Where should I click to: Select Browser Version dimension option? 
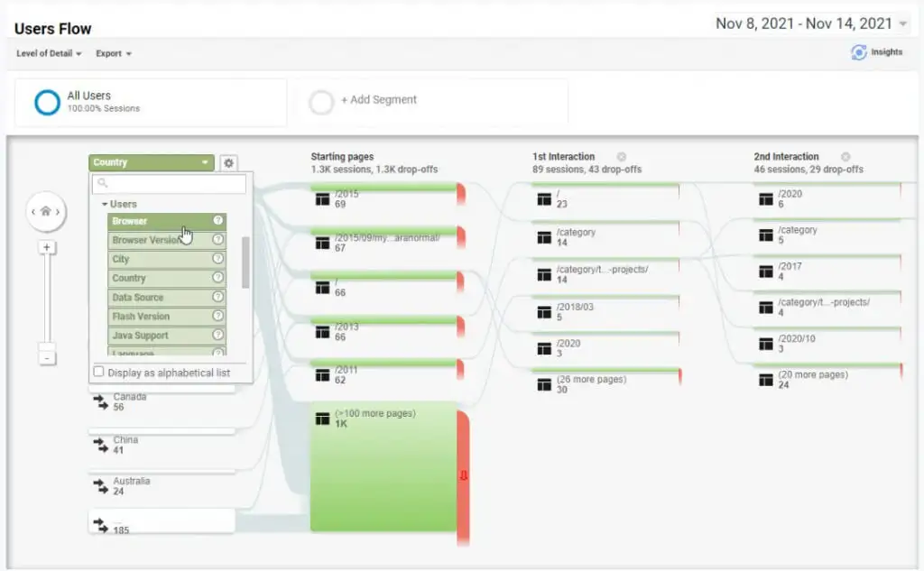click(x=167, y=240)
